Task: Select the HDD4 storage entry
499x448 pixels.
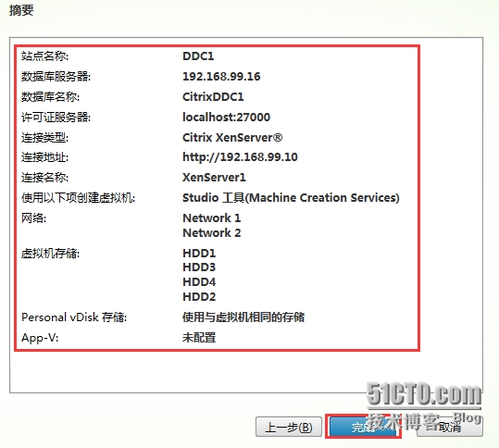Action: coord(199,282)
